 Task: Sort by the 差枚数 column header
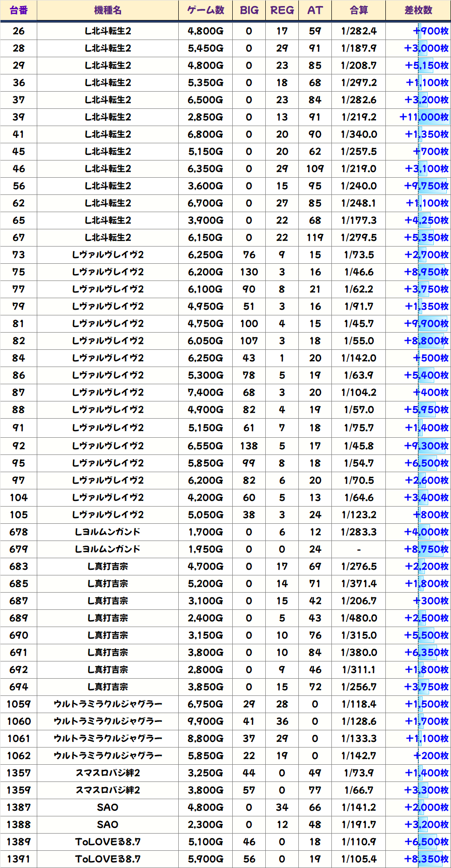[418, 10]
